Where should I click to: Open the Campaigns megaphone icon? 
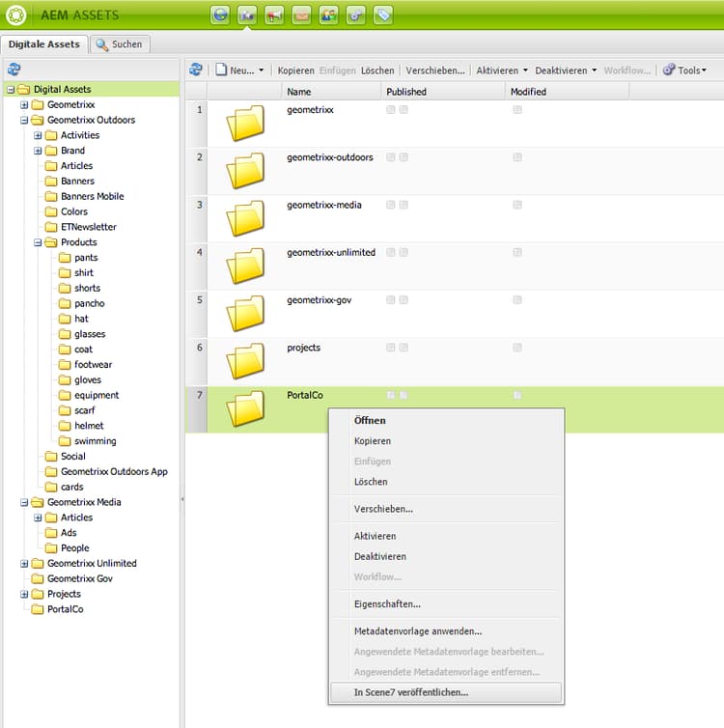click(x=274, y=14)
